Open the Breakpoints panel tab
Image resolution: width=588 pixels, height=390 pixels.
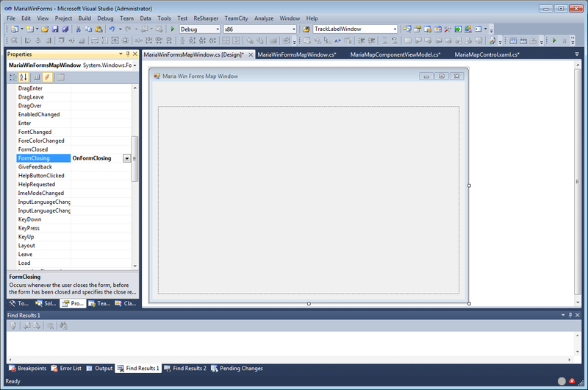(28, 369)
